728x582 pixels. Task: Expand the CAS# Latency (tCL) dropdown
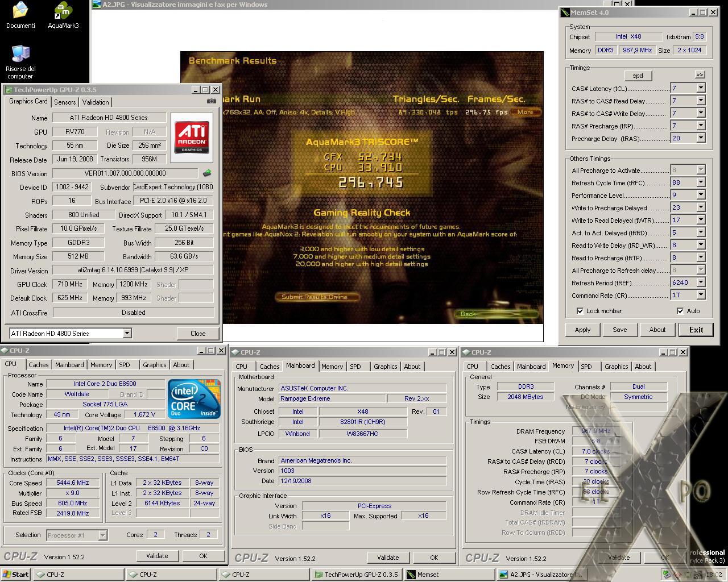[x=701, y=88]
